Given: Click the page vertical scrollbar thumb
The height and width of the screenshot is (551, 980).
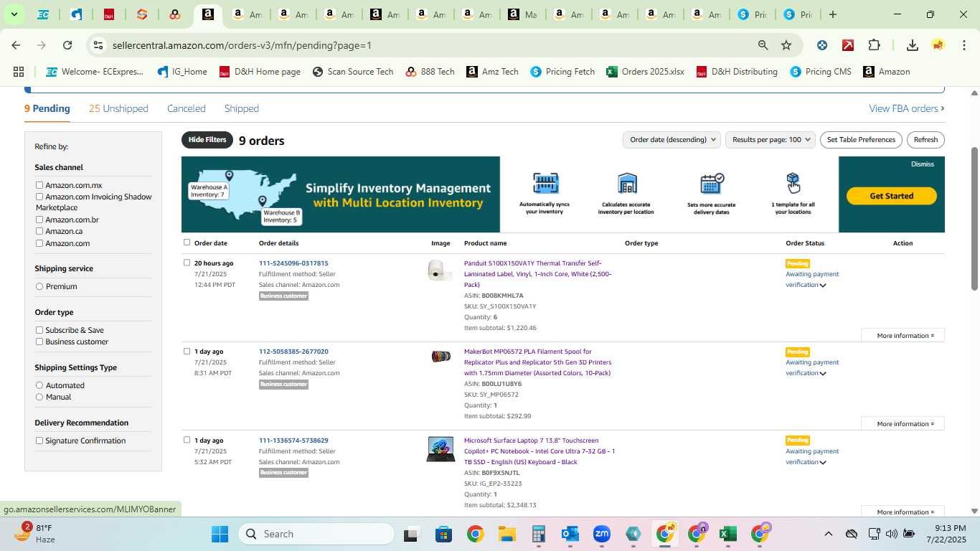Looking at the screenshot, I should tap(974, 219).
